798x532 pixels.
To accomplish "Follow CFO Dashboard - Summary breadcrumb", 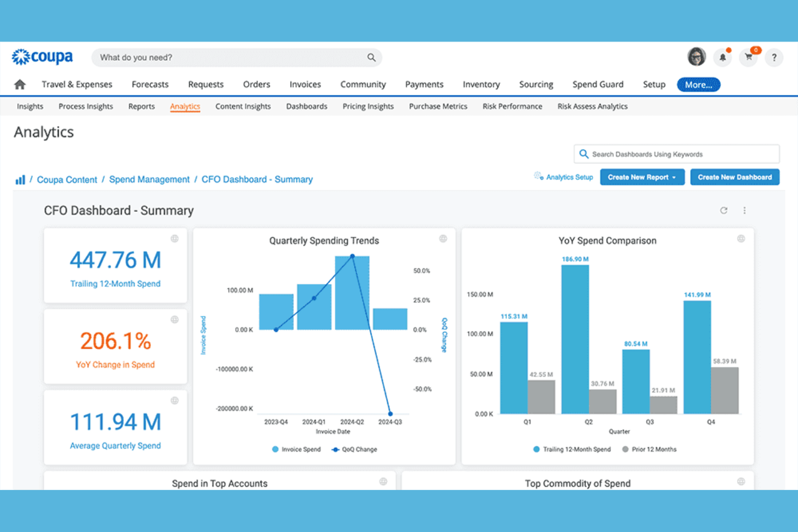I will tap(257, 179).
